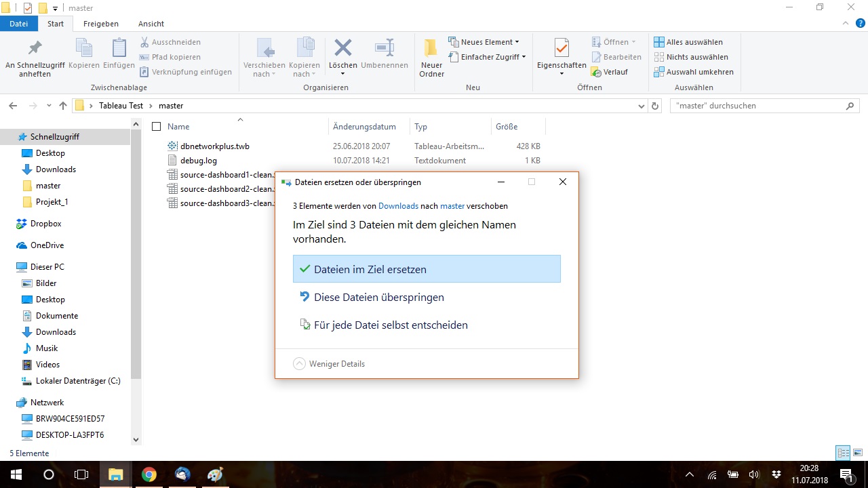Click the Neuer Ordner icon

point(431,49)
